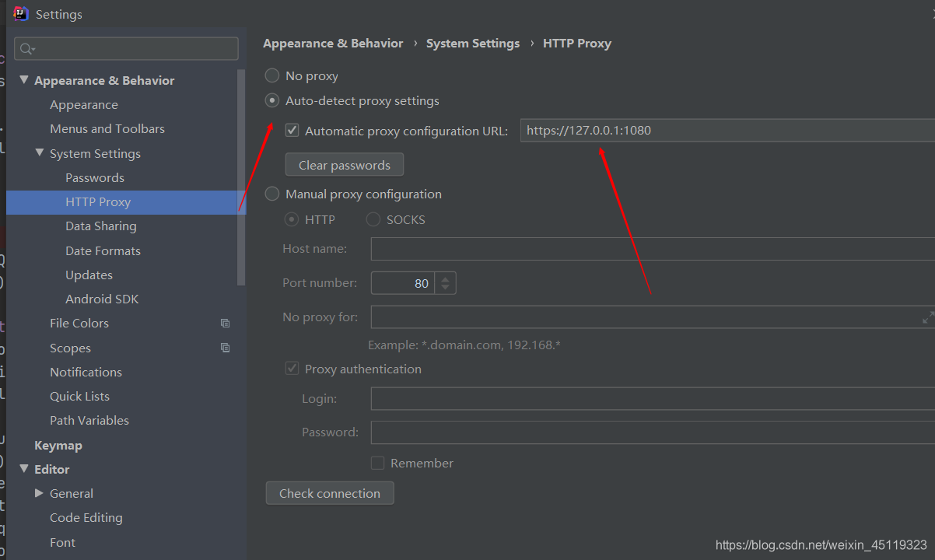Select HTTP Proxy in the settings tree

tap(98, 202)
